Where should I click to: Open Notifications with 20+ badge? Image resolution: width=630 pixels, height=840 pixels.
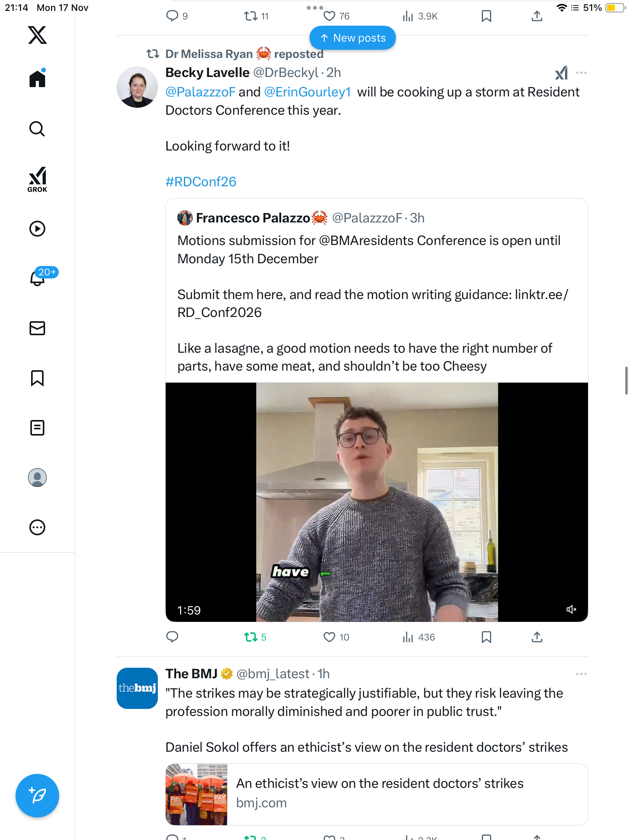[37, 278]
